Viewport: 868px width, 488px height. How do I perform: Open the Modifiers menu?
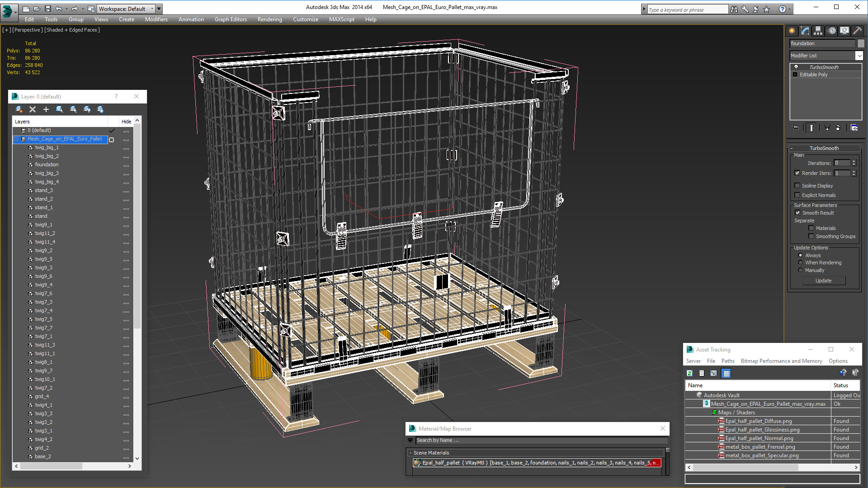156,19
